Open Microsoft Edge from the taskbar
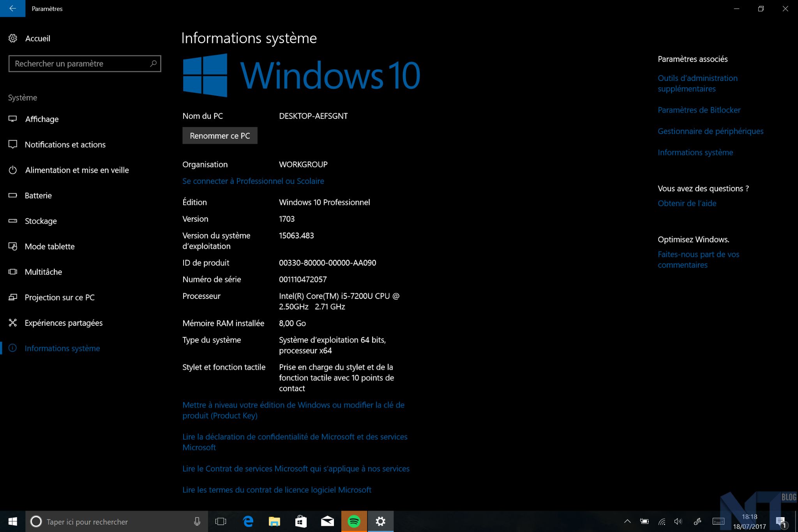 click(x=248, y=521)
